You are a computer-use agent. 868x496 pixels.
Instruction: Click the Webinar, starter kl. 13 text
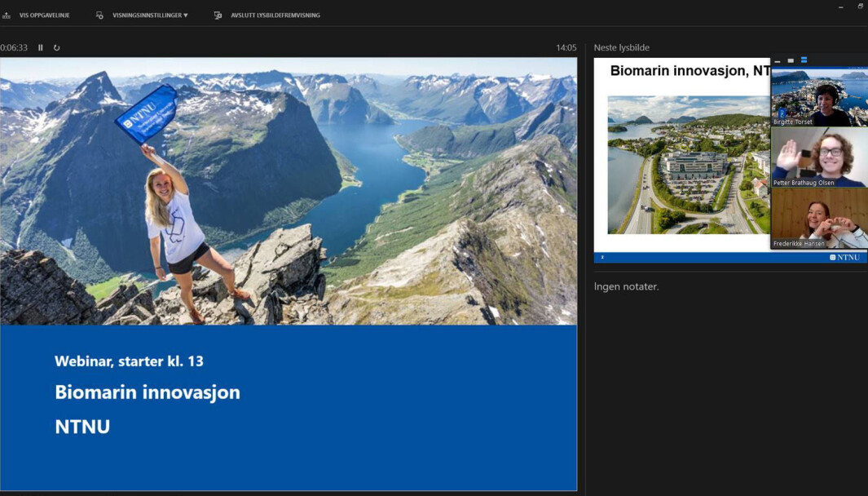pyautogui.click(x=129, y=361)
